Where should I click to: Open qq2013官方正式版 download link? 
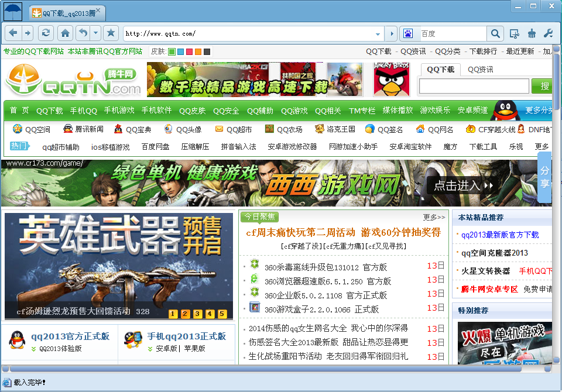pyautogui.click(x=70, y=336)
